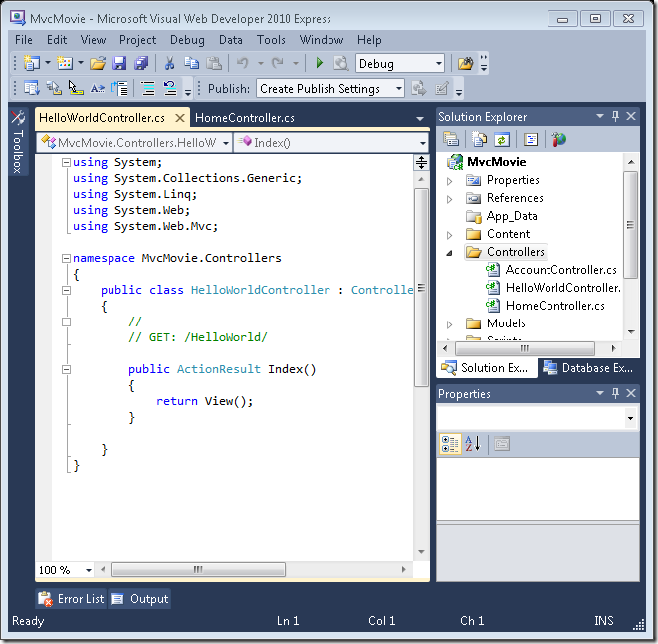
Task: Open AccountController.cs in Solution Explorer
Action: click(x=560, y=270)
